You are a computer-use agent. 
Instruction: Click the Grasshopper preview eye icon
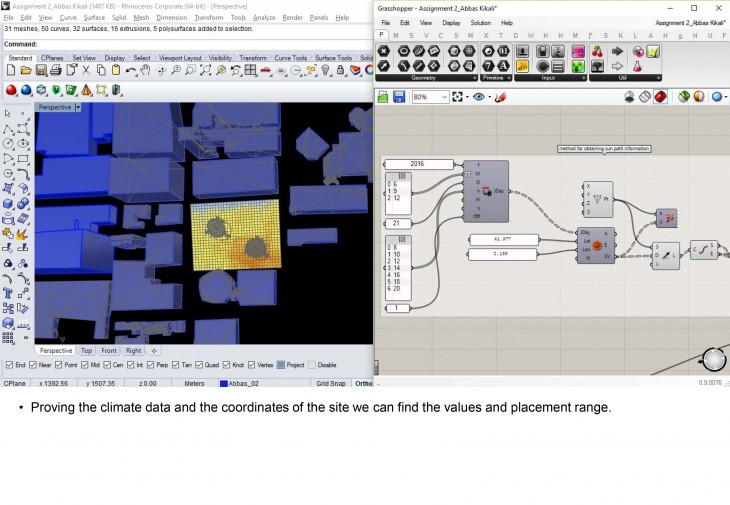click(x=480, y=97)
